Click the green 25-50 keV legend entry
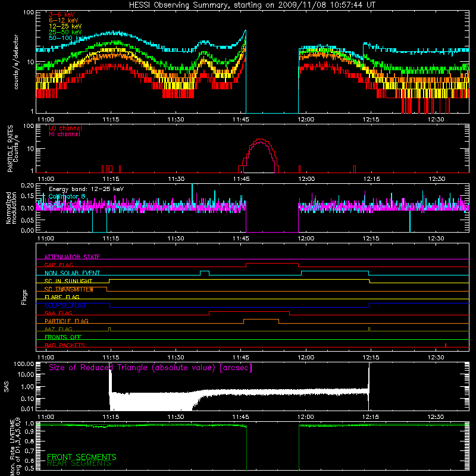Image resolution: width=476 pixels, height=476 pixels. 65,32
